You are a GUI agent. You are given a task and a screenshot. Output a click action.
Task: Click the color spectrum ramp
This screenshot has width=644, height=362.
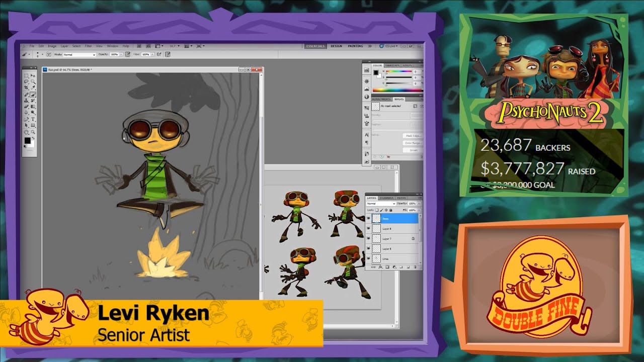coord(398,90)
